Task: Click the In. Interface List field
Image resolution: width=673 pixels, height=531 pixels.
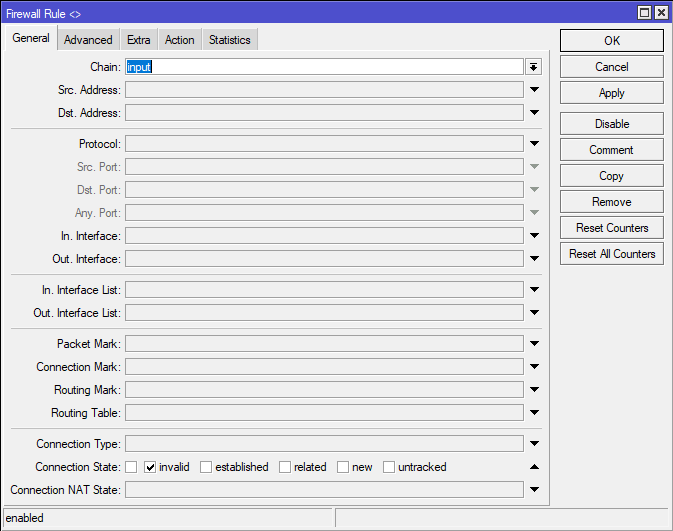Action: pyautogui.click(x=324, y=290)
